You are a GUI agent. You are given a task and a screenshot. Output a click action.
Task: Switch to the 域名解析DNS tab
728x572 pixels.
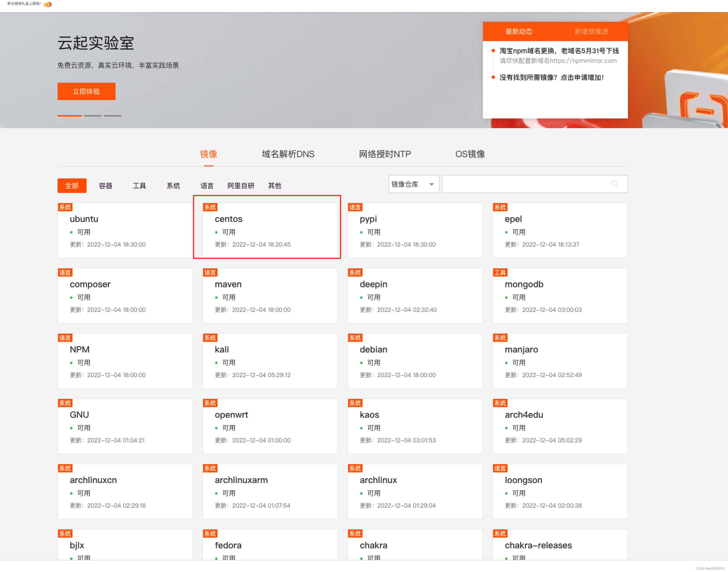coord(288,154)
